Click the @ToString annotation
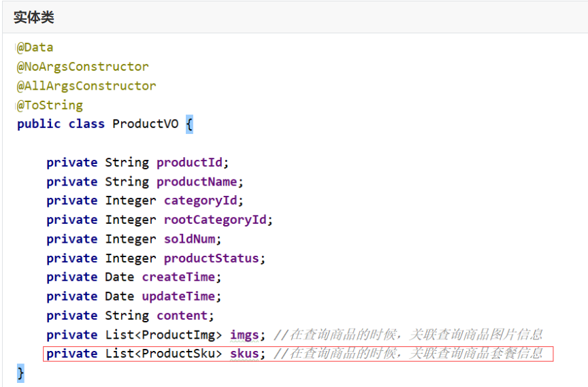This screenshot has height=387, width=588. click(x=50, y=105)
